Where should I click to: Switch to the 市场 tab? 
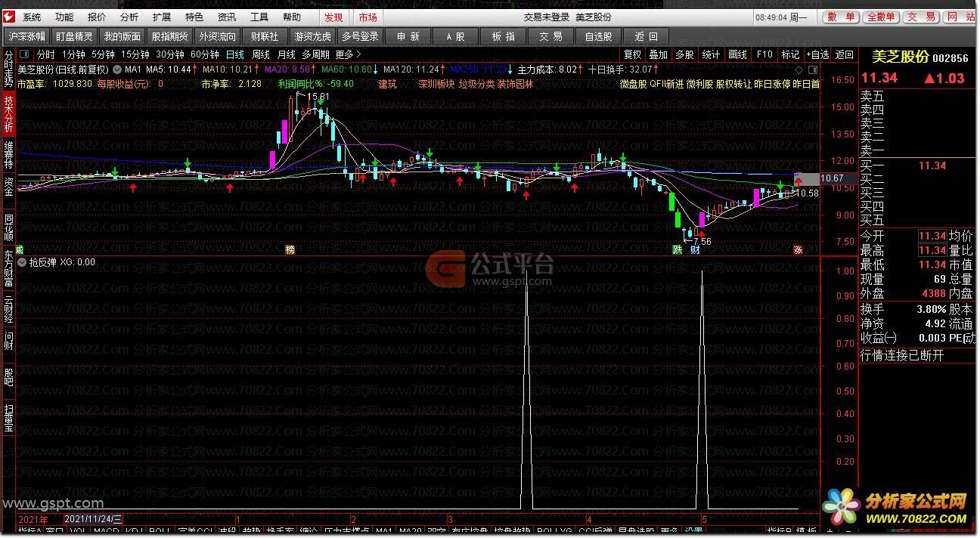click(367, 17)
